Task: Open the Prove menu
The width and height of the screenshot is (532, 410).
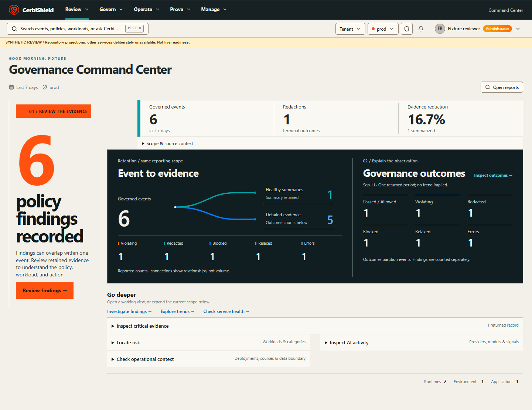Action: click(x=180, y=10)
